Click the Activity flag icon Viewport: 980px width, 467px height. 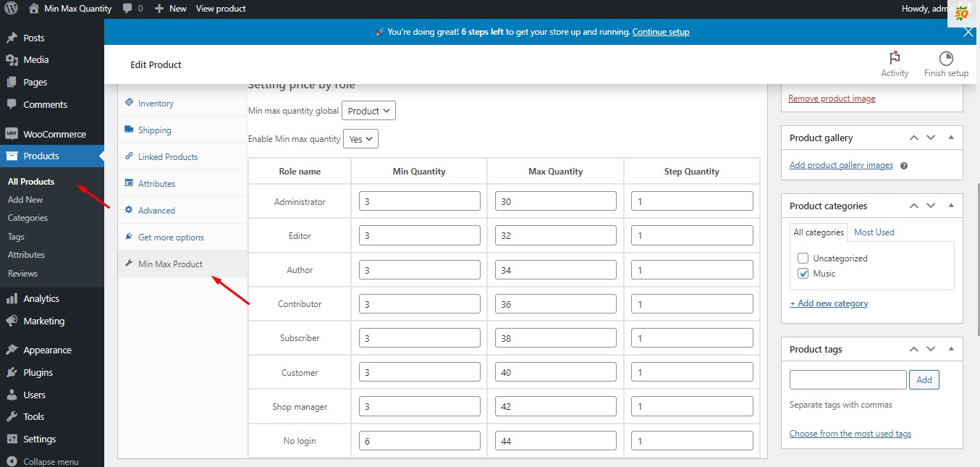tap(895, 59)
